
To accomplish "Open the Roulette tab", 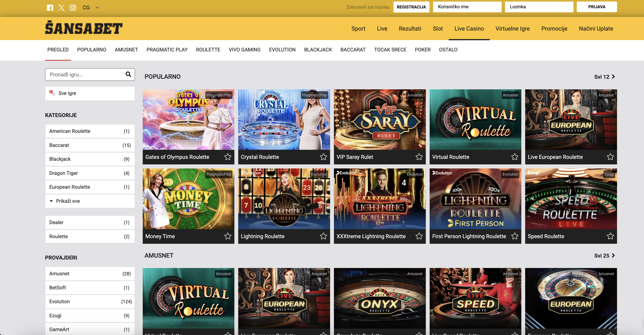I will coord(208,50).
